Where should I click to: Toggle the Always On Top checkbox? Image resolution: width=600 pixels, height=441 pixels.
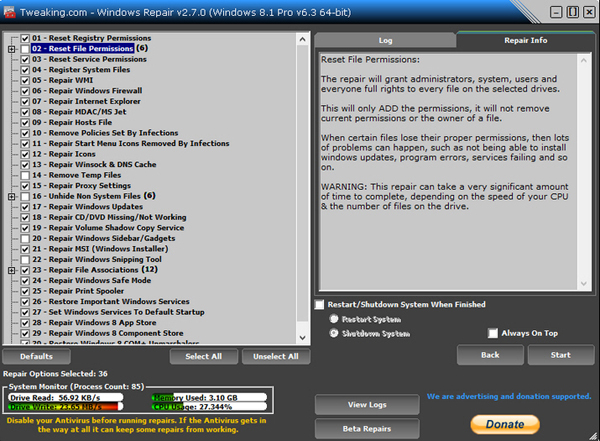pyautogui.click(x=493, y=333)
